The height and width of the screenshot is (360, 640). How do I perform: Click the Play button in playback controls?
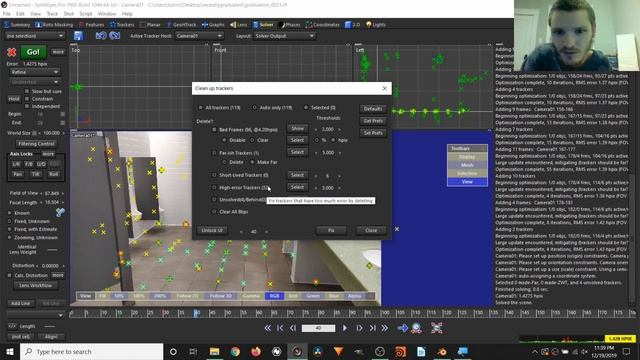tap(344, 328)
